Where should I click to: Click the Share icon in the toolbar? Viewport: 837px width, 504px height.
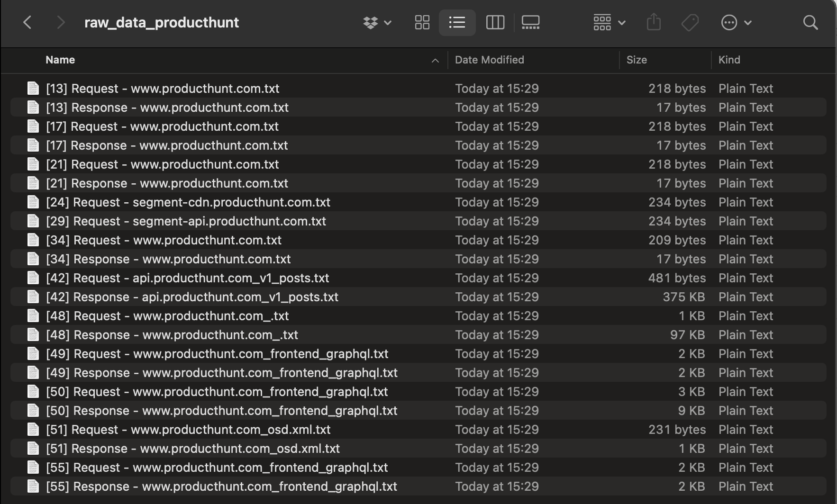coord(654,22)
